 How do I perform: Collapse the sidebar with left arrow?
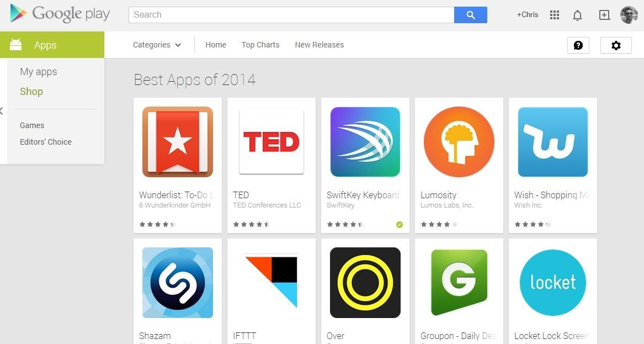click(2, 111)
